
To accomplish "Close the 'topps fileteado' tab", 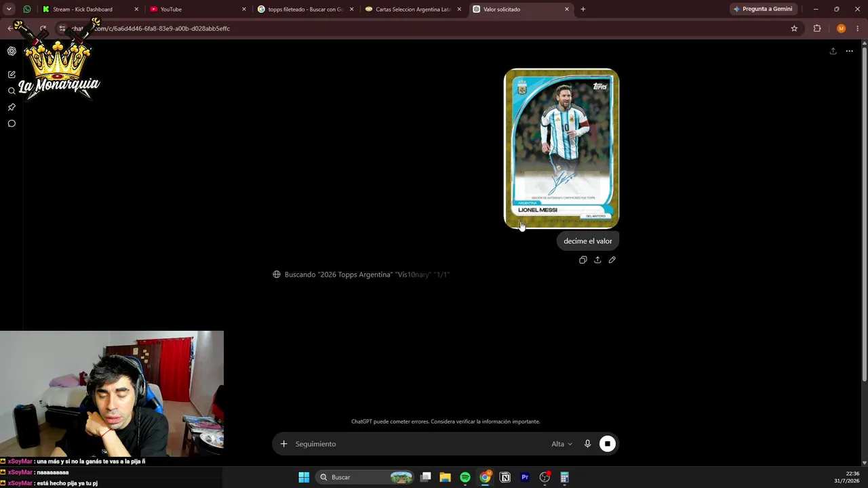I will click(x=351, y=9).
